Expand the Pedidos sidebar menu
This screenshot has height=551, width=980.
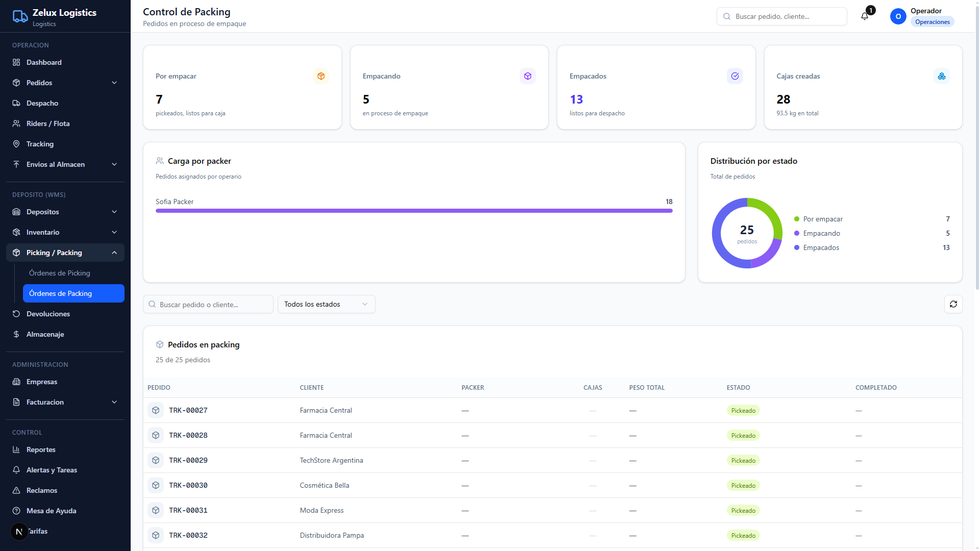pyautogui.click(x=65, y=83)
